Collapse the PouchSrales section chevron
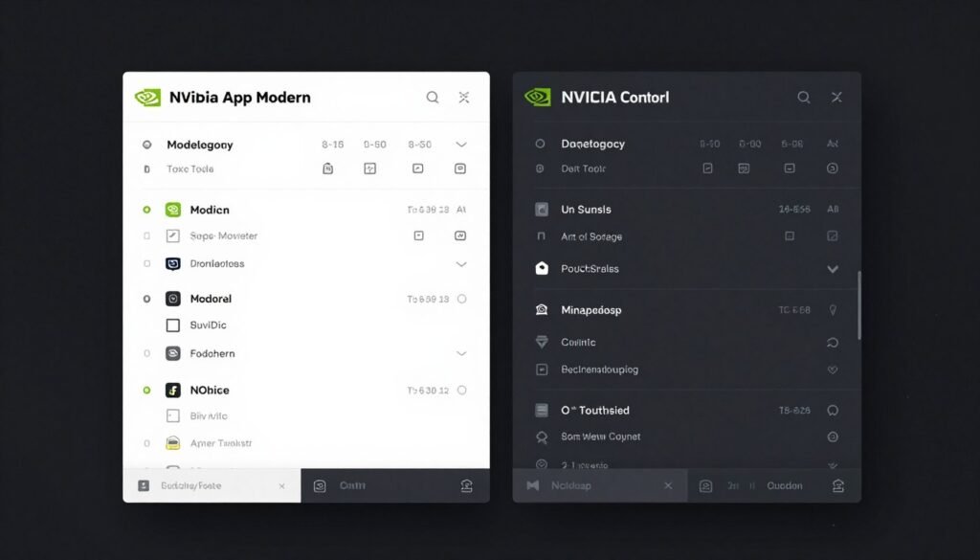The height and width of the screenshot is (560, 980). click(x=833, y=268)
